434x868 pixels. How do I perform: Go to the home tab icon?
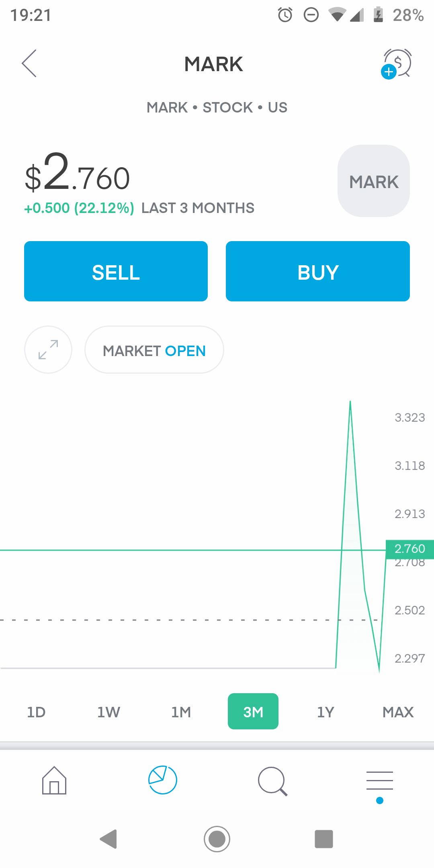click(x=54, y=780)
